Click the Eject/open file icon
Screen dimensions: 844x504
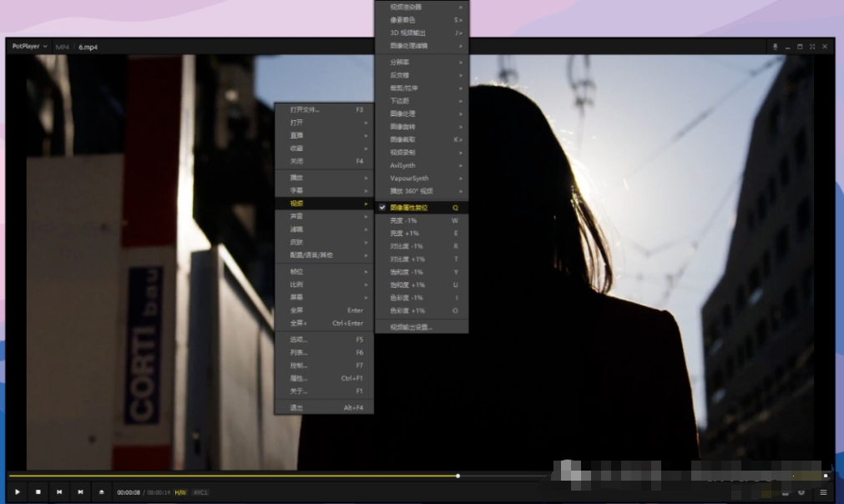click(101, 492)
